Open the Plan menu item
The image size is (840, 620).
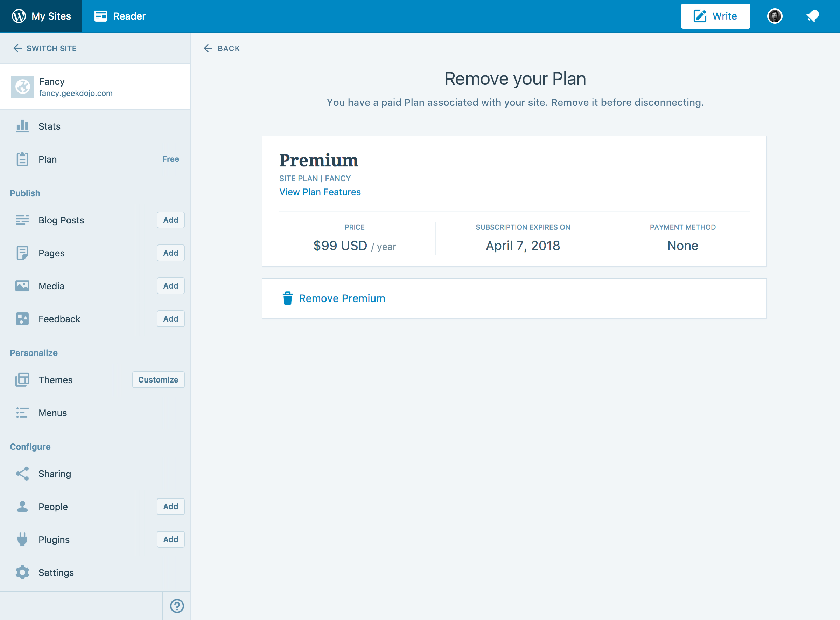[48, 159]
